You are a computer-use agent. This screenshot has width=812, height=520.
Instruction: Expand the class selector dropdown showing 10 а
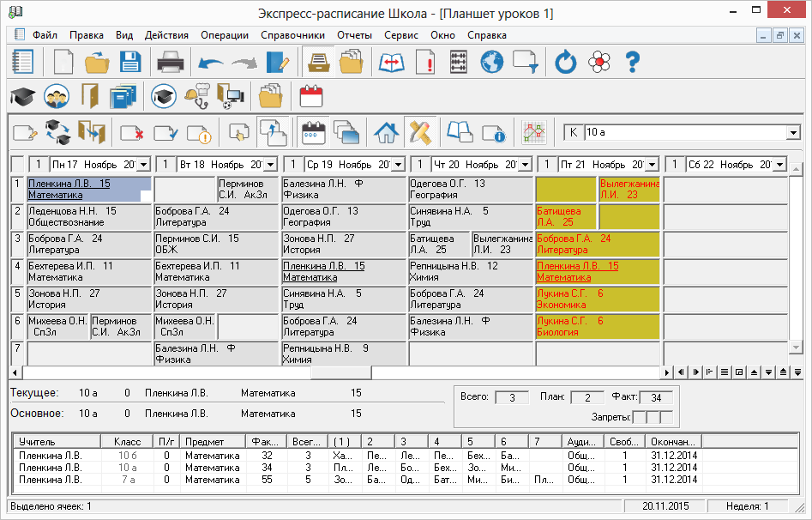[792, 133]
